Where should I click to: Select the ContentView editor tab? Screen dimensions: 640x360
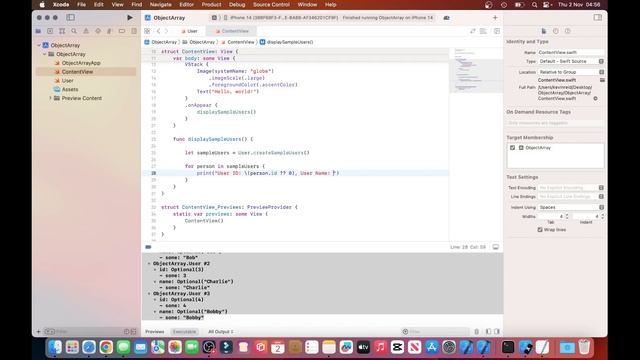(x=232, y=31)
